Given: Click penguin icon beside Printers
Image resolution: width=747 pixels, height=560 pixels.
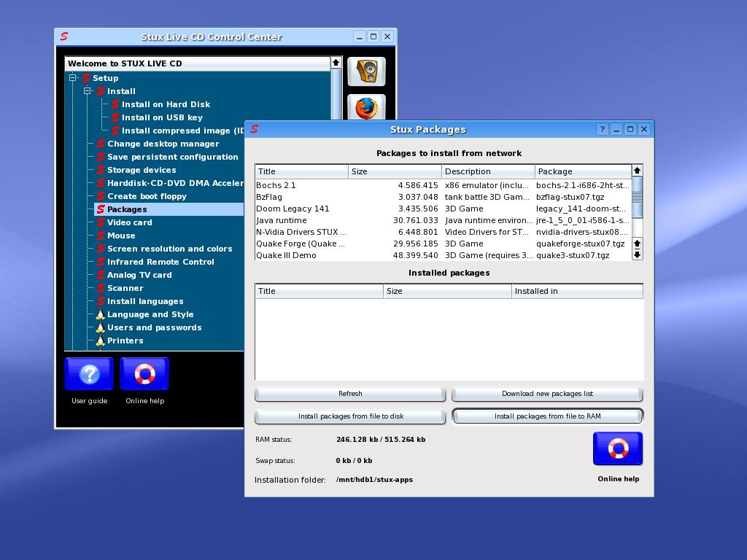Looking at the screenshot, I should 101,341.
